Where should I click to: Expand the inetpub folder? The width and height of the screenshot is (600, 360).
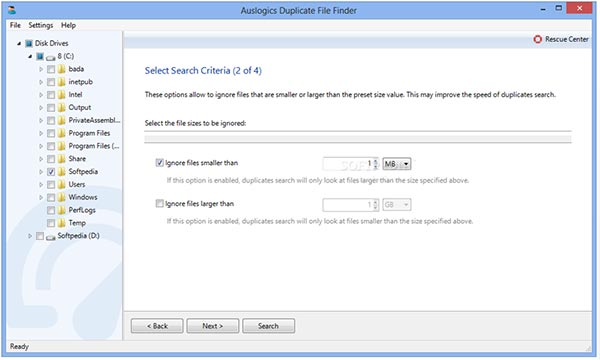coord(41,82)
